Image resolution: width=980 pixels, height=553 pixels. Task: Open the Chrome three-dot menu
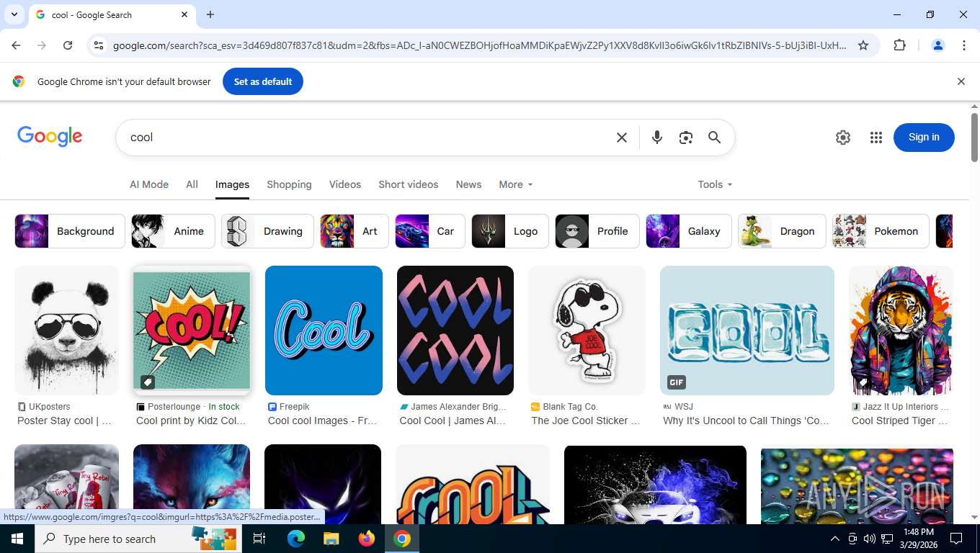(x=964, y=45)
